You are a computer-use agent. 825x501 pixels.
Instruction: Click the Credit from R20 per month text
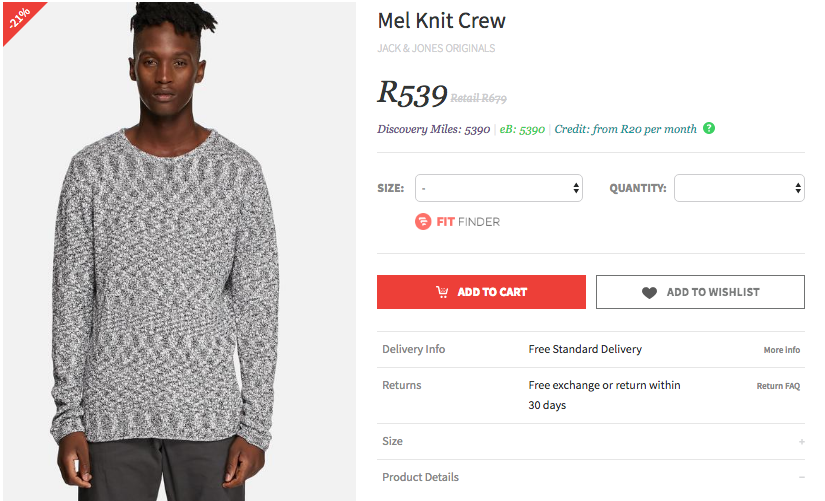point(625,129)
